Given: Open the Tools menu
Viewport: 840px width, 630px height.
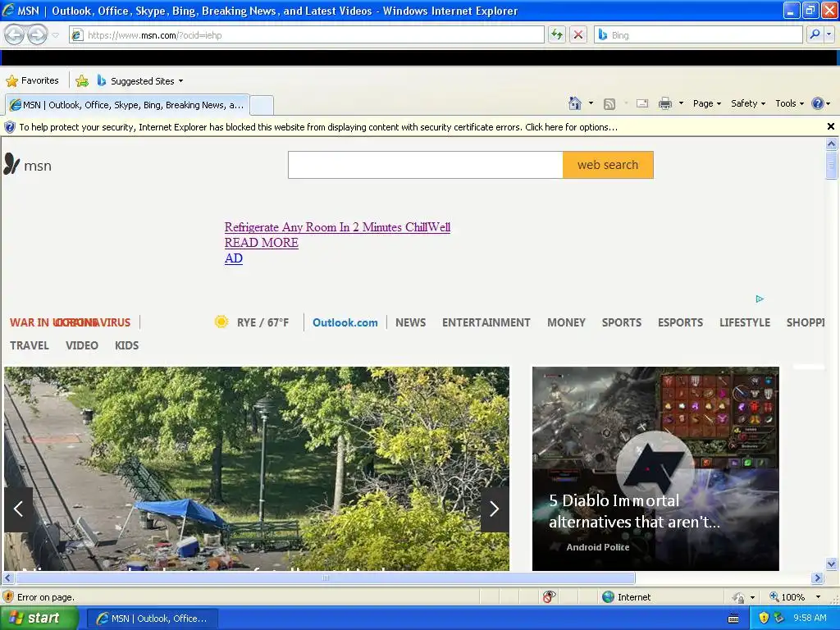Looking at the screenshot, I should coord(789,103).
